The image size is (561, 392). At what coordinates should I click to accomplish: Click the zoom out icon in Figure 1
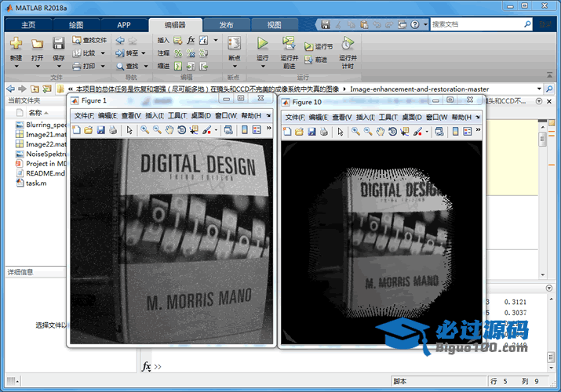[157, 130]
